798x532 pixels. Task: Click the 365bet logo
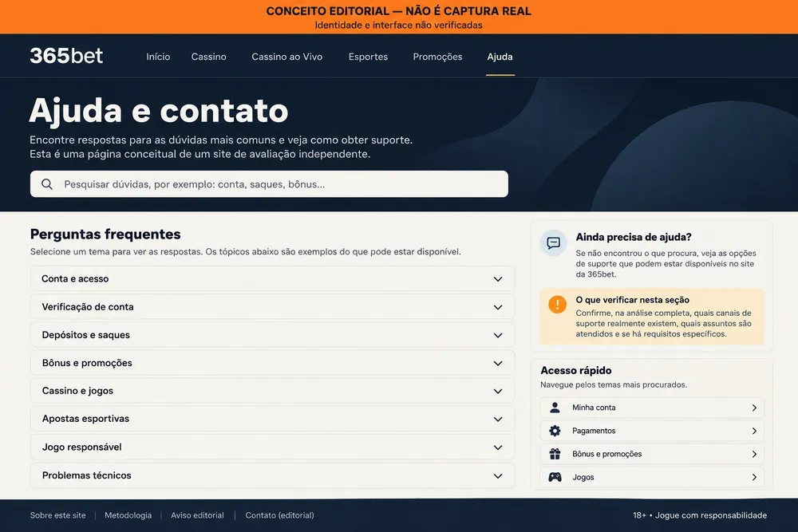click(66, 56)
